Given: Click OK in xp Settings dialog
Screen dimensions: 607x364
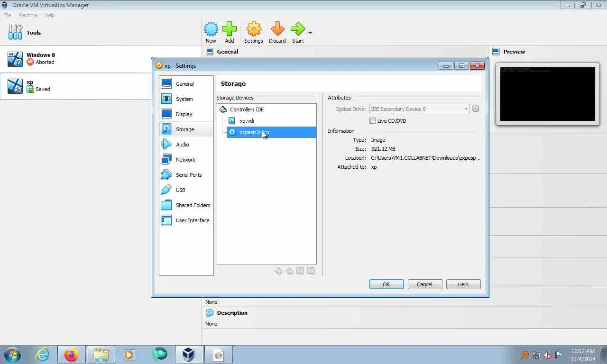Looking at the screenshot, I should pyautogui.click(x=386, y=284).
